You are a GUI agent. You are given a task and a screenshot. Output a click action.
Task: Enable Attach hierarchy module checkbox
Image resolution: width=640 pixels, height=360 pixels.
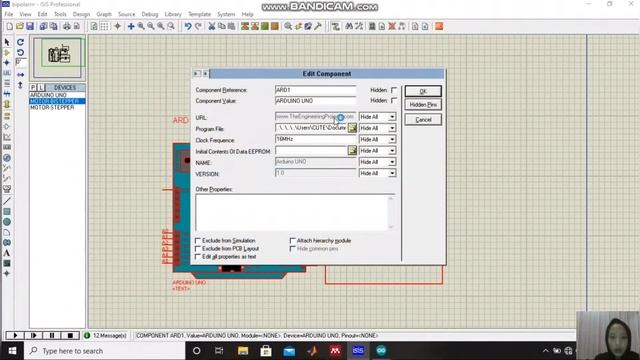pos(293,240)
